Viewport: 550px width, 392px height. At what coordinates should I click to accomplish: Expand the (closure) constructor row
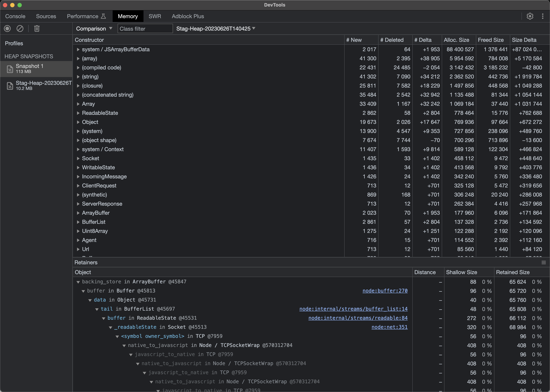coord(78,86)
